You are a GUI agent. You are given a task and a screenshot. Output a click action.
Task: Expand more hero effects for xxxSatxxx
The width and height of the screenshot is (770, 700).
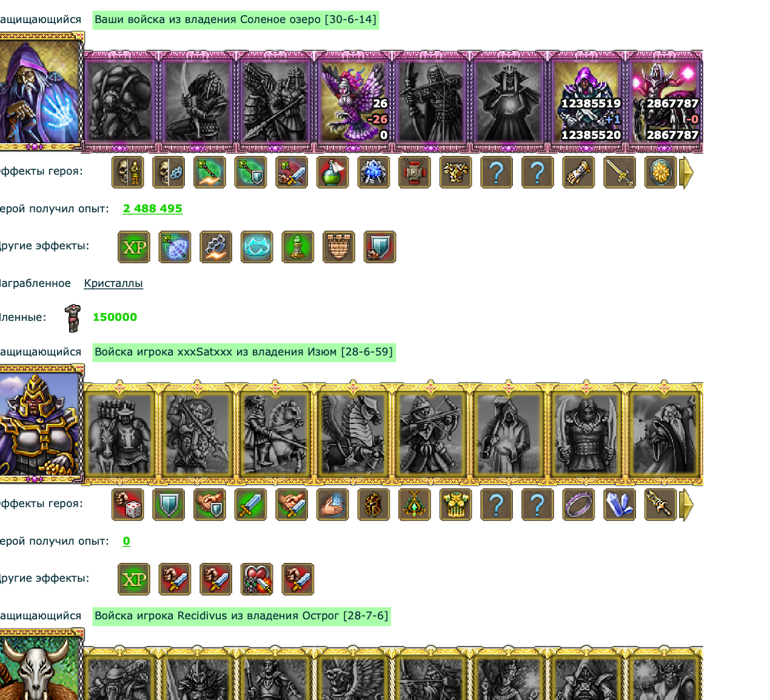(x=687, y=505)
